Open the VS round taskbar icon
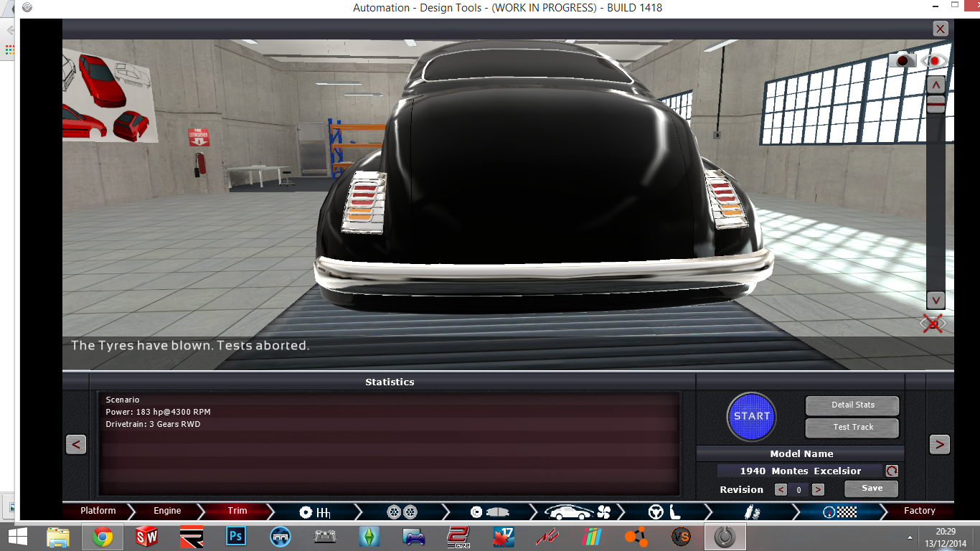This screenshot has width=980, height=551. point(680,536)
